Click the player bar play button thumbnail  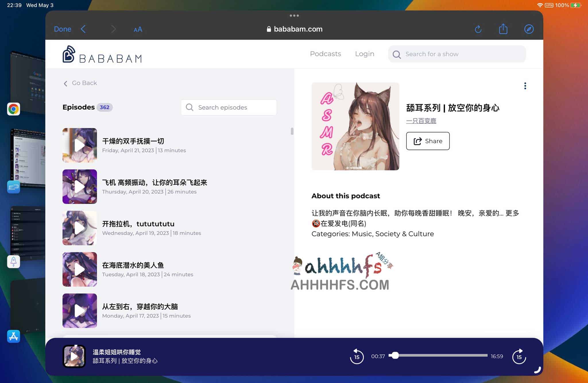(x=74, y=357)
